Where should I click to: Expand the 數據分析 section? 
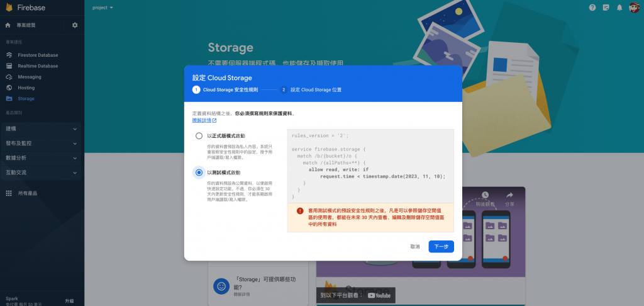(x=41, y=158)
